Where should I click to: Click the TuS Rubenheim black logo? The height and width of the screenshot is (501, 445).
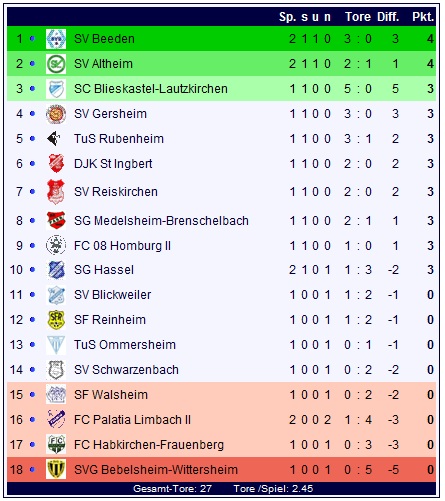point(54,139)
